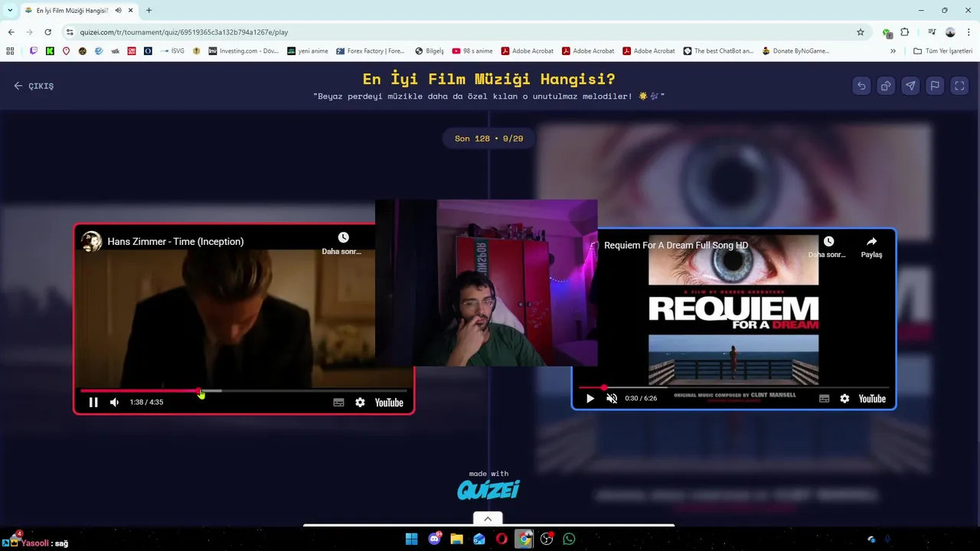Mute the Hans Zimmer Time video volume
980x551 pixels.
tap(114, 403)
